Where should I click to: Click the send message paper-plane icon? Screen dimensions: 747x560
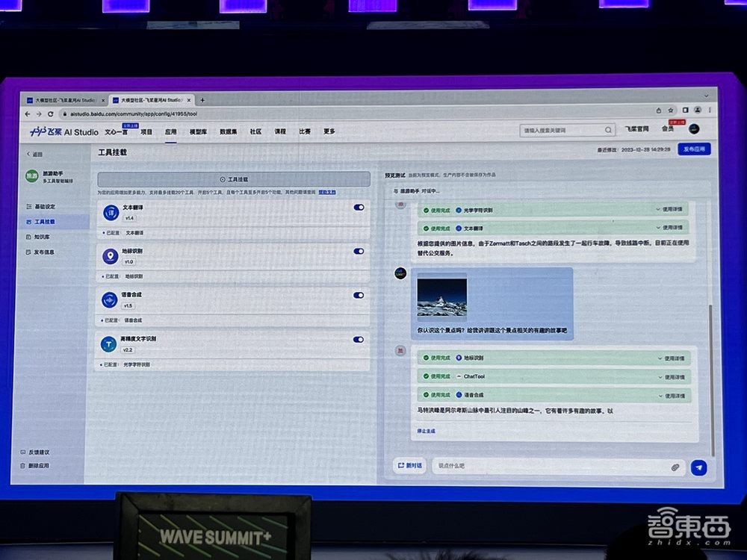[x=698, y=467]
